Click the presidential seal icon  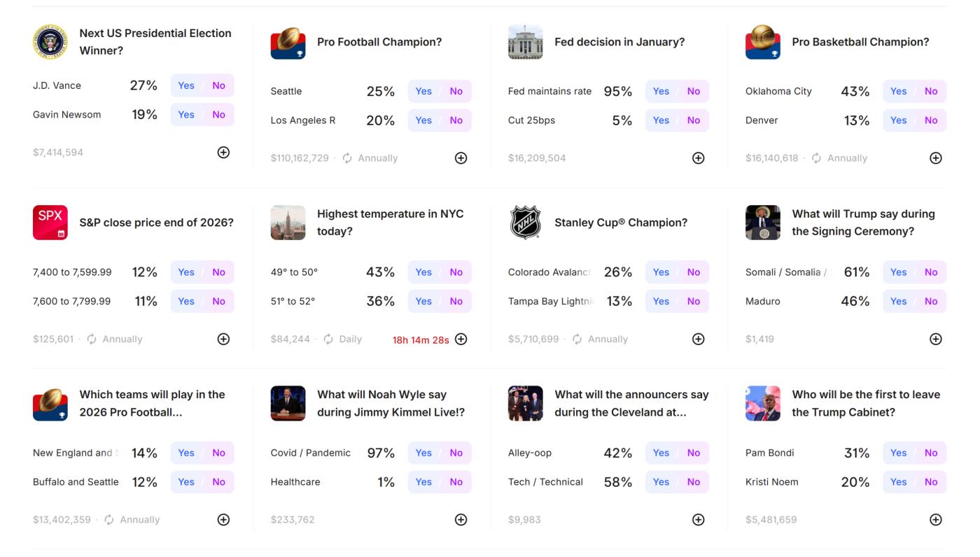50,42
